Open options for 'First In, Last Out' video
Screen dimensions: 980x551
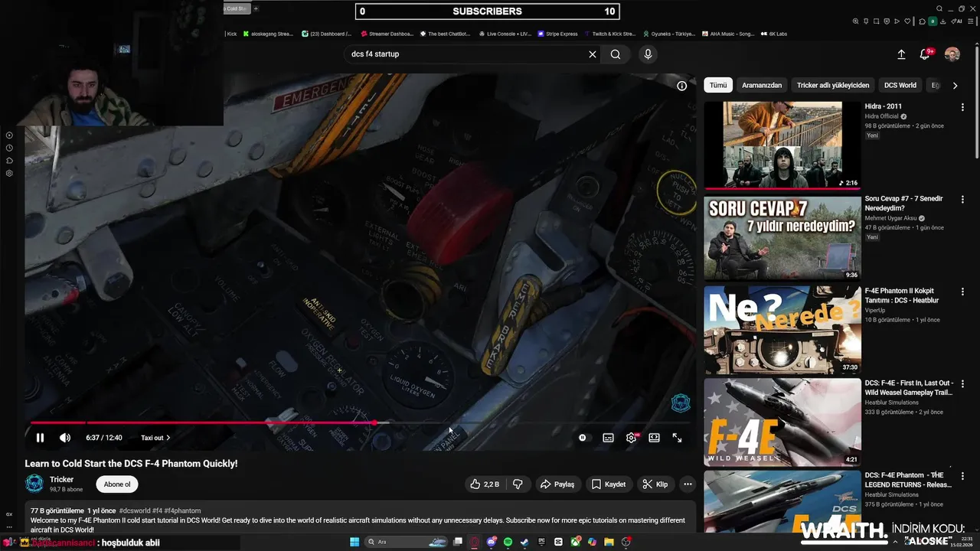962,383
